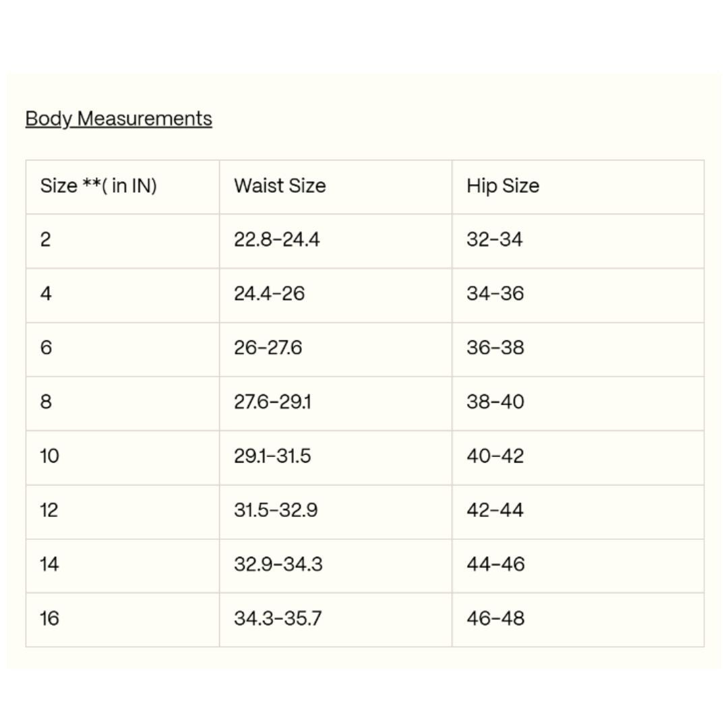Screen dimensions: 728x728
Task: Select hip value 38-40
Action: (495, 402)
